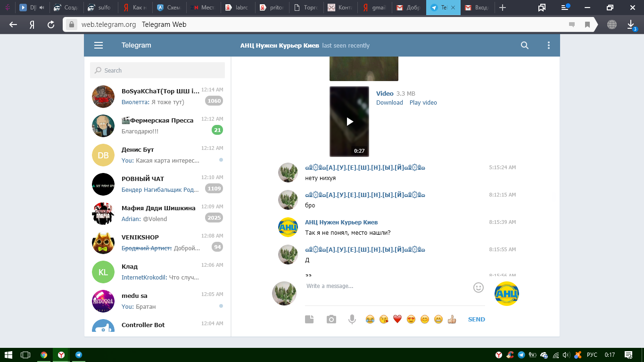Download the 3.3 MB video

pos(389,102)
